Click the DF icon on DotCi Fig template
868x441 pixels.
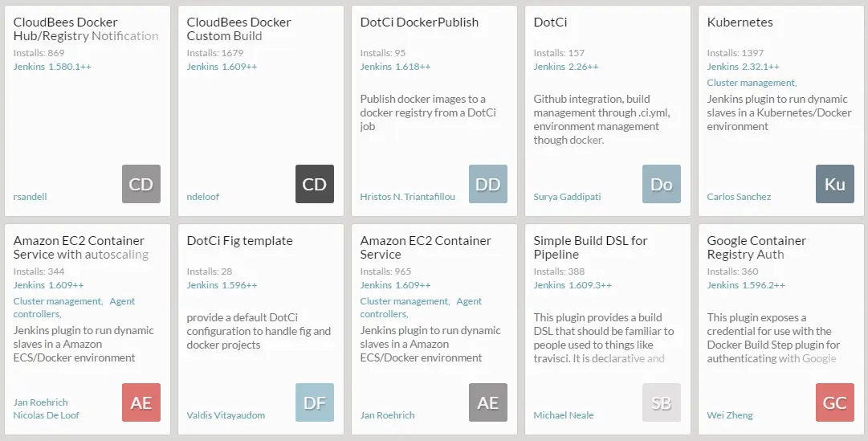click(x=315, y=402)
